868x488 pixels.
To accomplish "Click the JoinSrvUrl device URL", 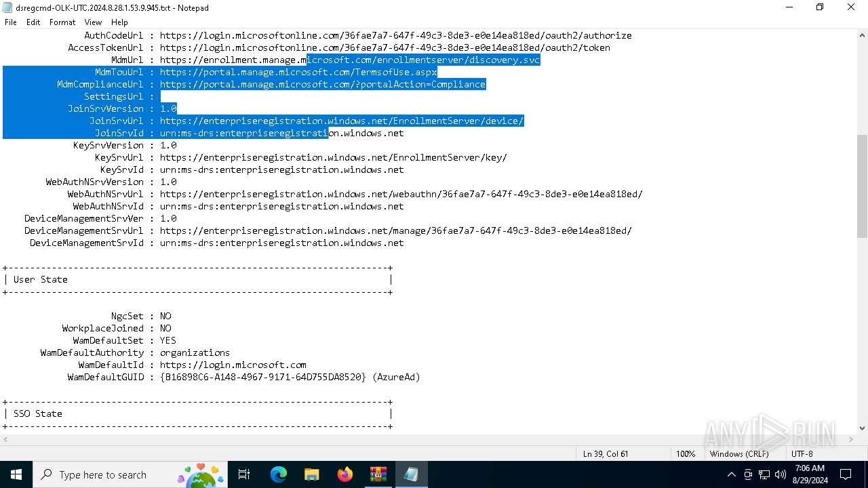I will click(x=342, y=121).
